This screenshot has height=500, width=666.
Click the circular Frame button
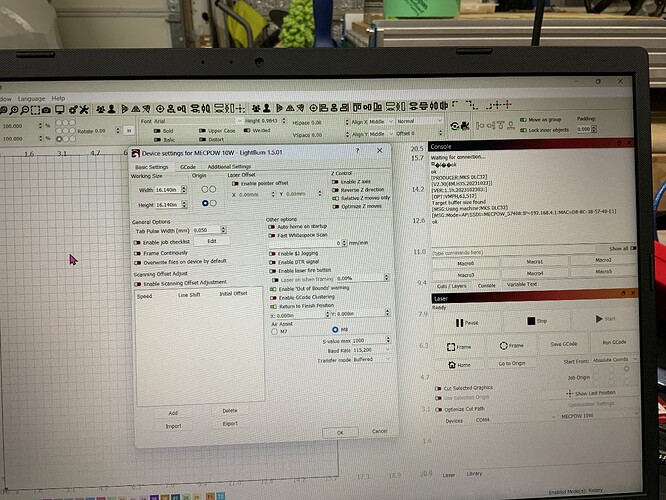tap(511, 346)
